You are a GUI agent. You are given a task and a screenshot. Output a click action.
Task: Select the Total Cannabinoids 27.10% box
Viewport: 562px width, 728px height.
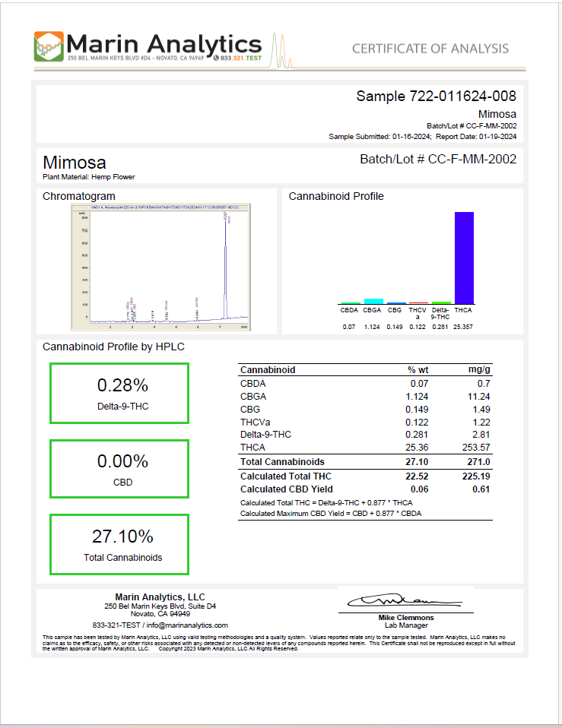[119, 544]
